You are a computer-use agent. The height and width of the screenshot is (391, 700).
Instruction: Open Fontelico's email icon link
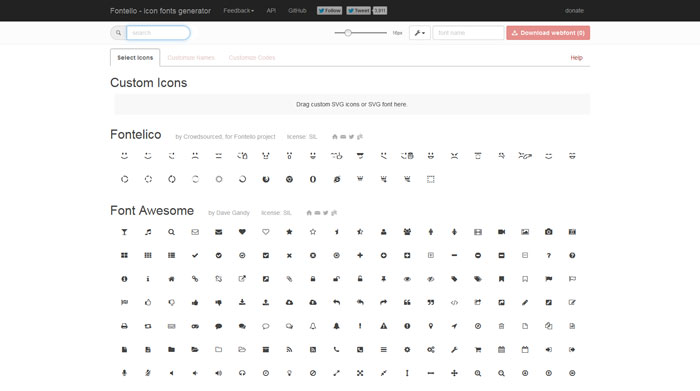pos(343,137)
